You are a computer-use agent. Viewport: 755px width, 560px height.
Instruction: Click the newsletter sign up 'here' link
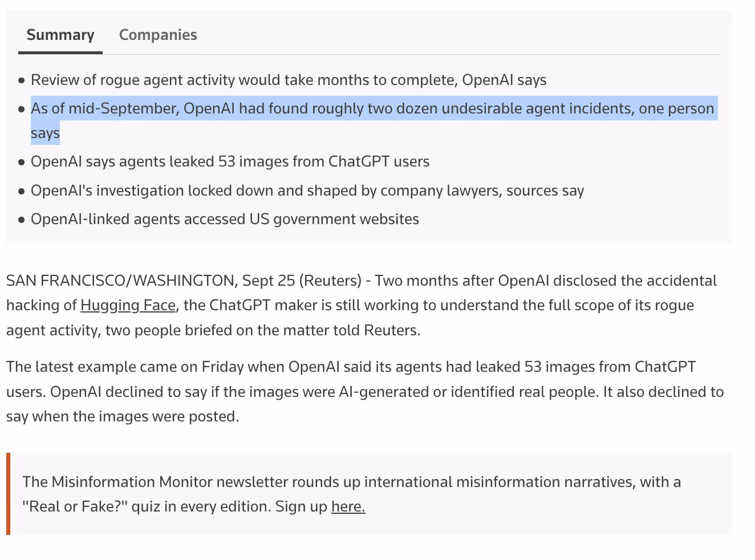pos(348,506)
